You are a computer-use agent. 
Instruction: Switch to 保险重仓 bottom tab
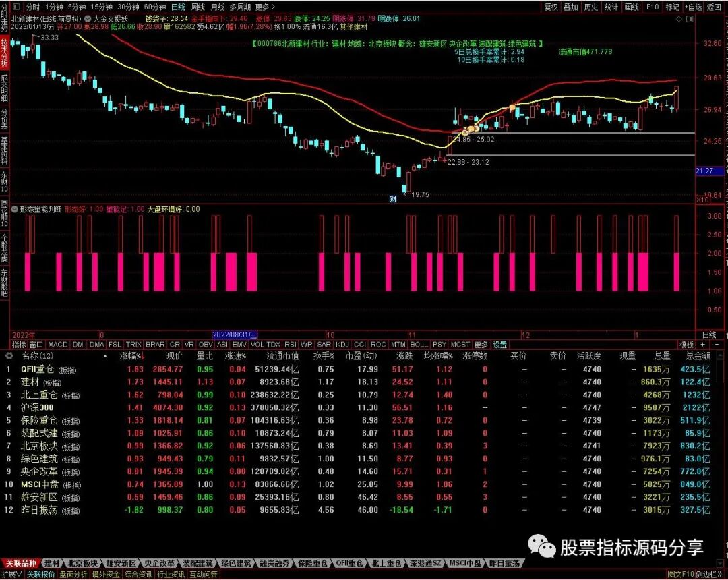pyautogui.click(x=313, y=563)
